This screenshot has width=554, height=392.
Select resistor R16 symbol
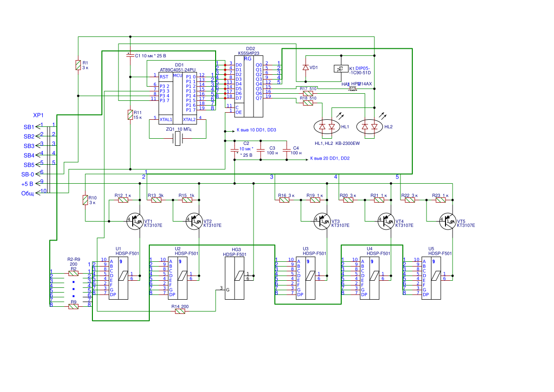(284, 200)
